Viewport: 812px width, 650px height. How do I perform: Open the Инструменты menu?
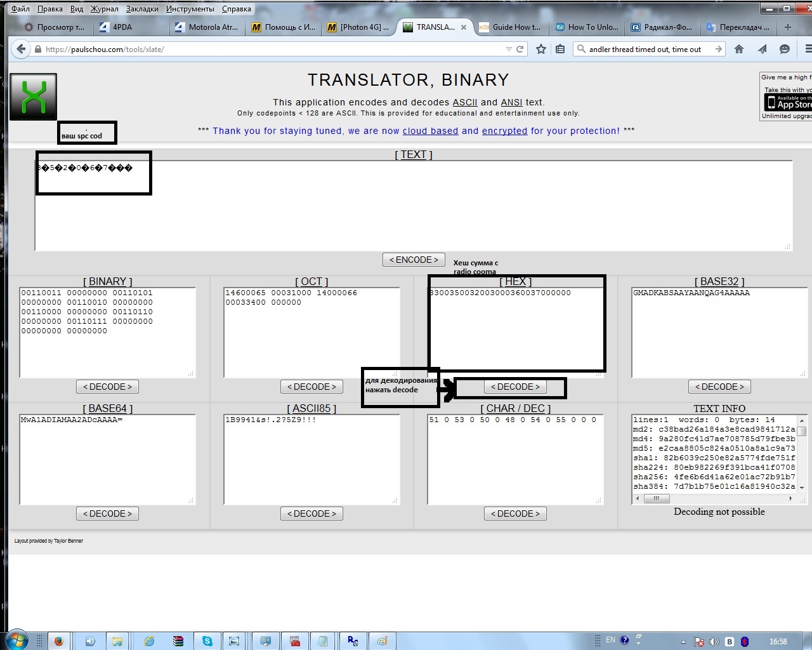[x=190, y=9]
